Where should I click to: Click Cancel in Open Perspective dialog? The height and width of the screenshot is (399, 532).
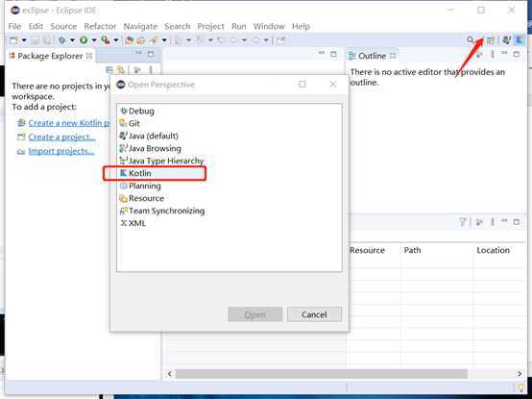click(x=314, y=314)
